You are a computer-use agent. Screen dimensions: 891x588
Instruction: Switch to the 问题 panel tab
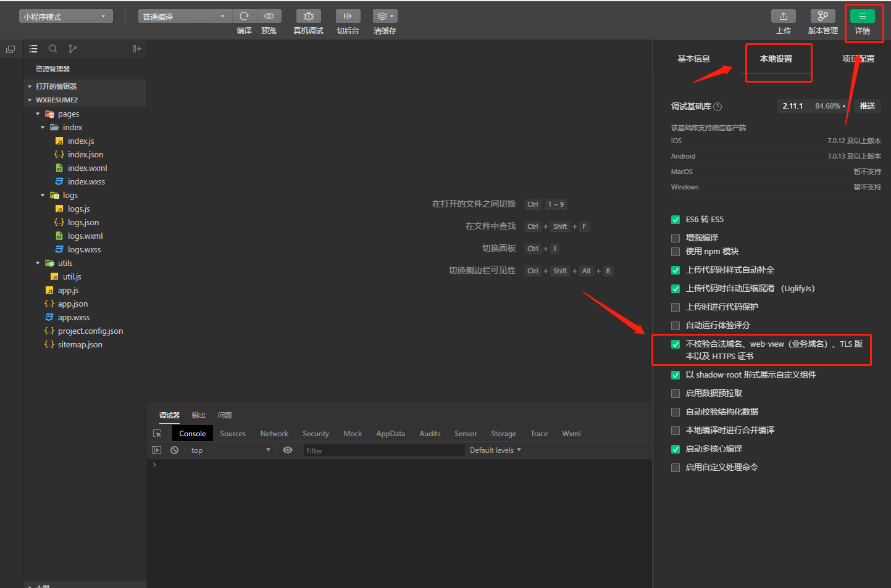[224, 415]
